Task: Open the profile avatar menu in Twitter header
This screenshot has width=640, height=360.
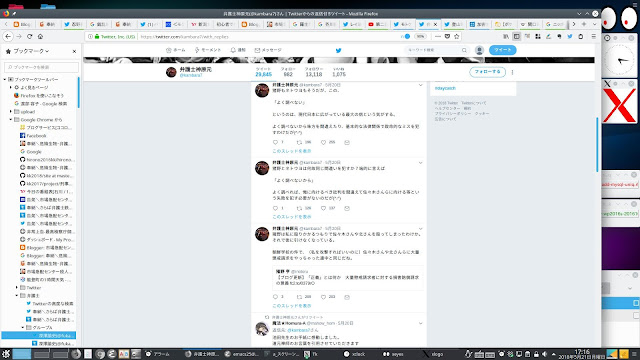Action: pos(479,50)
